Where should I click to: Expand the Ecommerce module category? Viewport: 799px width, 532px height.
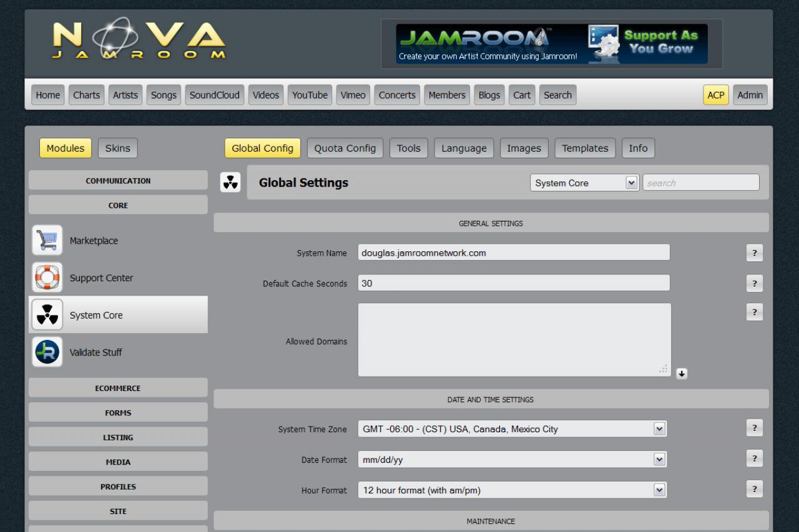pos(118,388)
